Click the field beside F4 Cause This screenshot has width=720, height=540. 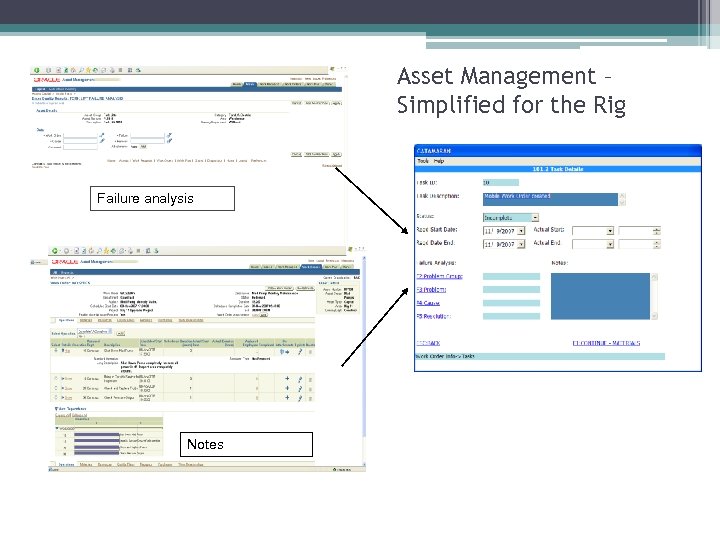(511, 303)
